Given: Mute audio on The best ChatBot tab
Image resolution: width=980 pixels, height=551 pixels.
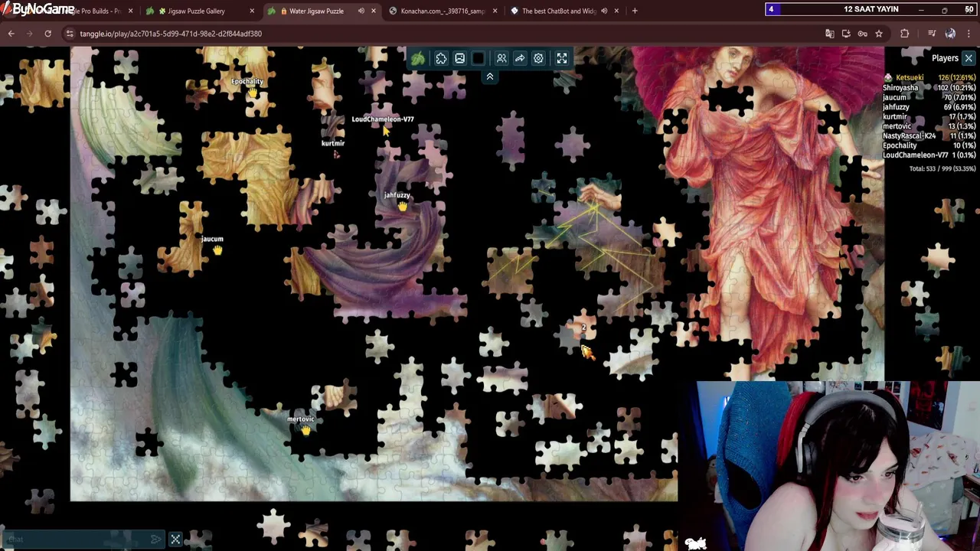Looking at the screenshot, I should 604,11.
